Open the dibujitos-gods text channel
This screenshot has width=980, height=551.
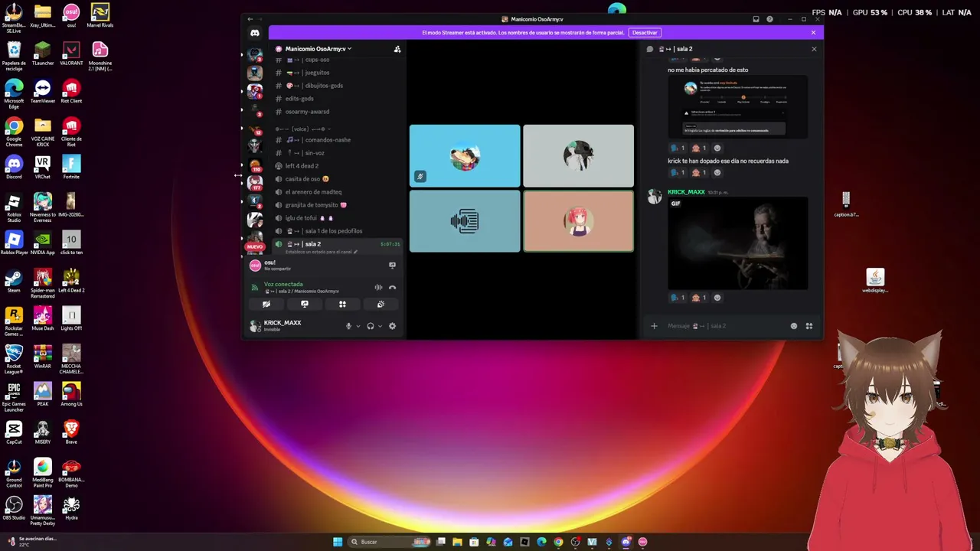pyautogui.click(x=336, y=86)
